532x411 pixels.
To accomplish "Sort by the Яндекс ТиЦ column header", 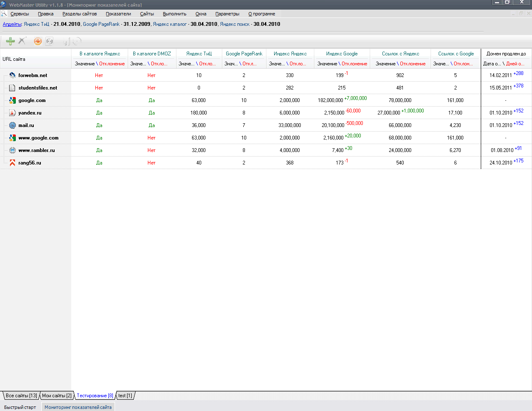I will [x=199, y=54].
